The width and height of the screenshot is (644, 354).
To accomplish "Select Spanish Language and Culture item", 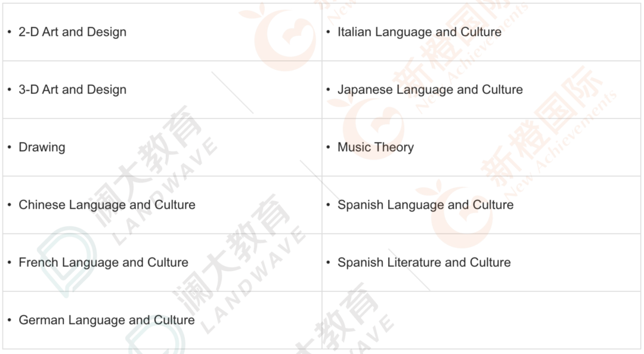I will point(426,205).
